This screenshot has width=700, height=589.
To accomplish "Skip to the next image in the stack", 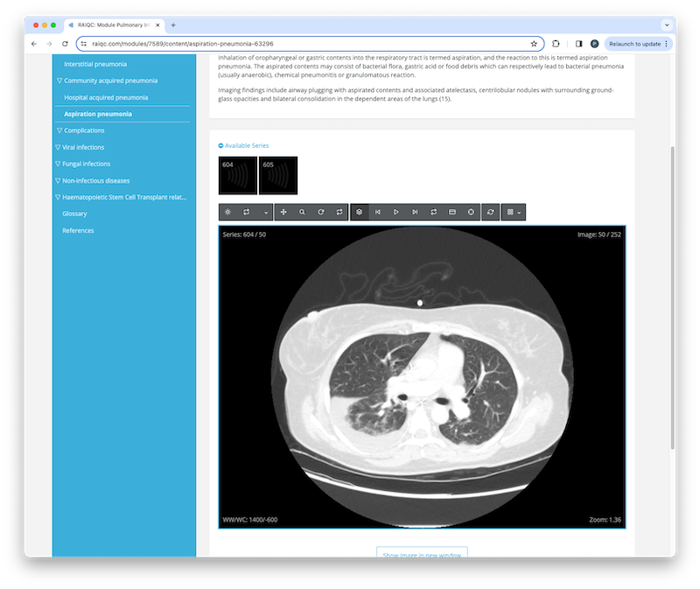I will 415,212.
